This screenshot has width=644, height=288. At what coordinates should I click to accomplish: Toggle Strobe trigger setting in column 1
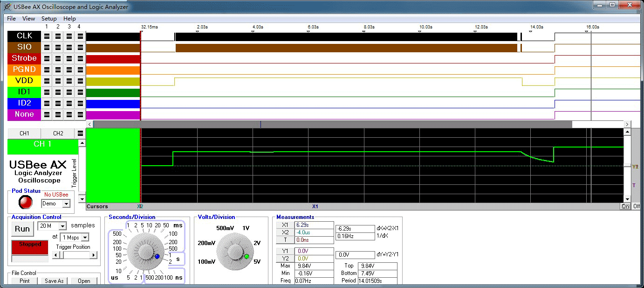pyautogui.click(x=47, y=58)
